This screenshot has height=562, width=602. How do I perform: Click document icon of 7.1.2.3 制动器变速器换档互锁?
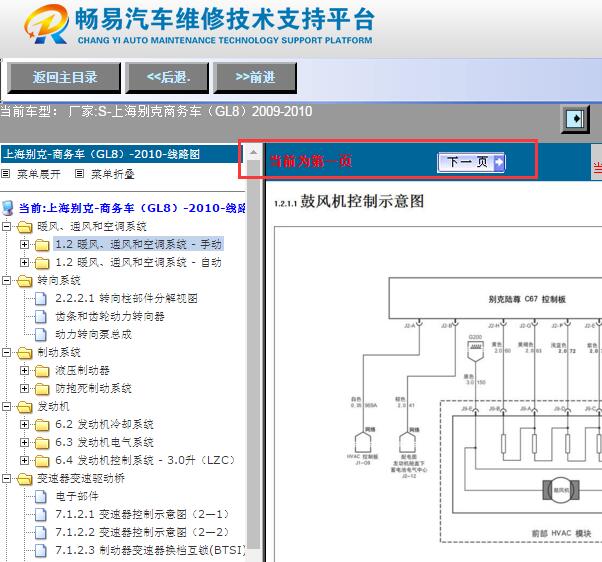pyautogui.click(x=41, y=550)
